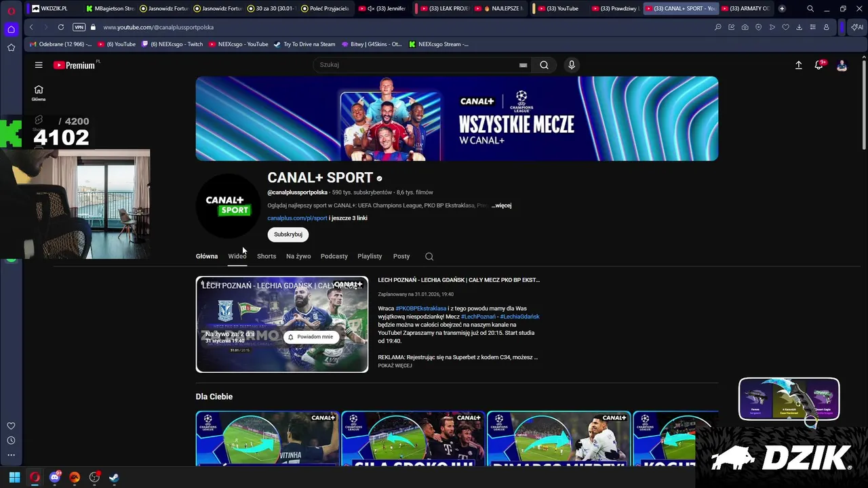Open the Wideo channel tab
This screenshot has width=868, height=488.
pyautogui.click(x=237, y=256)
